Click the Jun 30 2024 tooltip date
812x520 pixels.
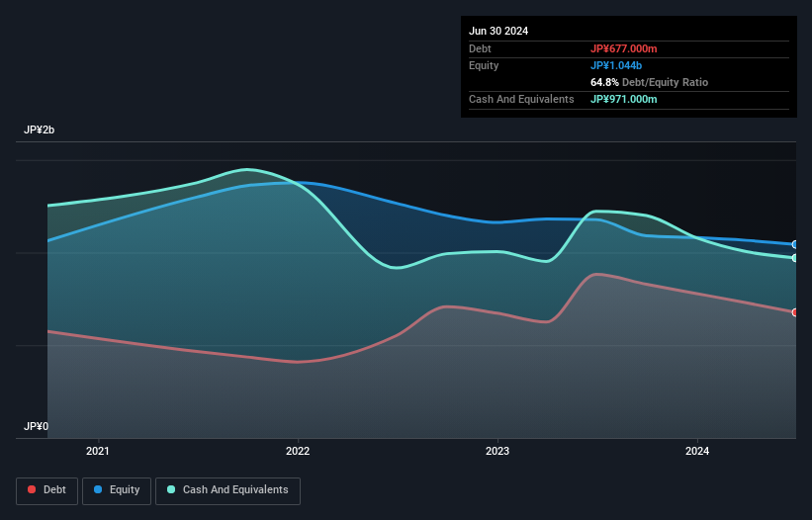498,31
